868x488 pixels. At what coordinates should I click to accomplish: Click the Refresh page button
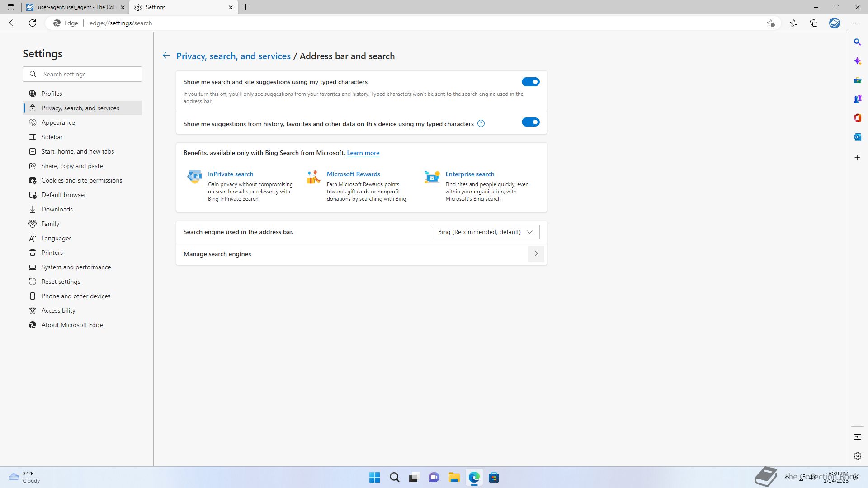(33, 23)
